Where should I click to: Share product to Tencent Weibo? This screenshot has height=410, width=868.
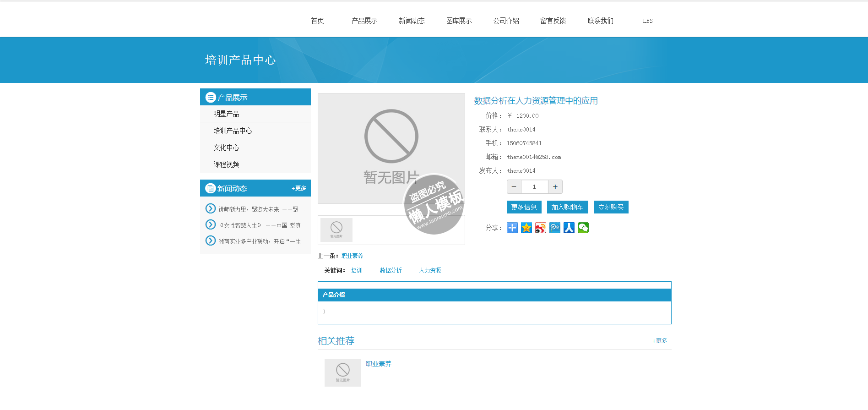pyautogui.click(x=554, y=228)
